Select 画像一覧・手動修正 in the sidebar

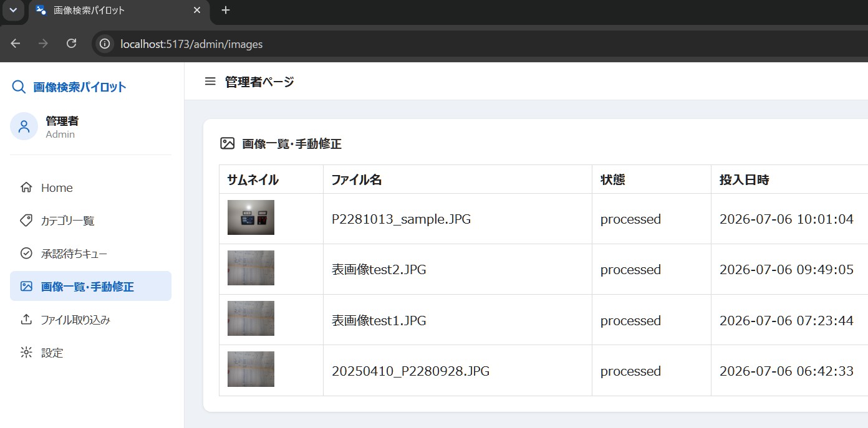90,286
